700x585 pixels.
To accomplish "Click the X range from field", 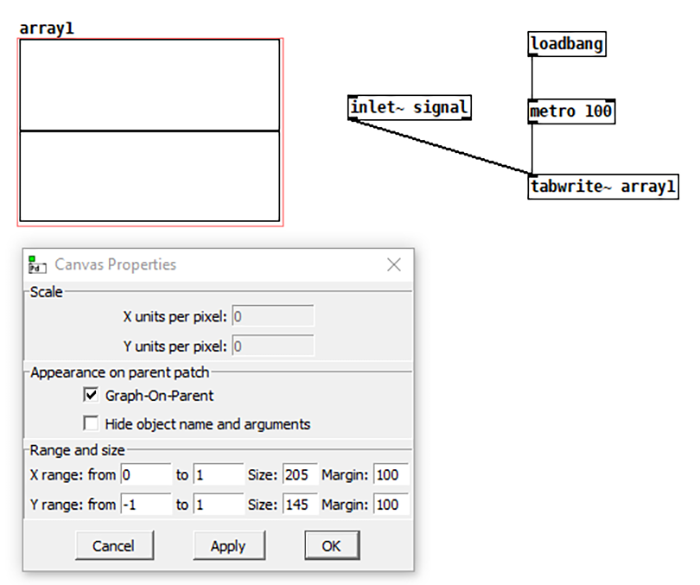I will [x=145, y=475].
